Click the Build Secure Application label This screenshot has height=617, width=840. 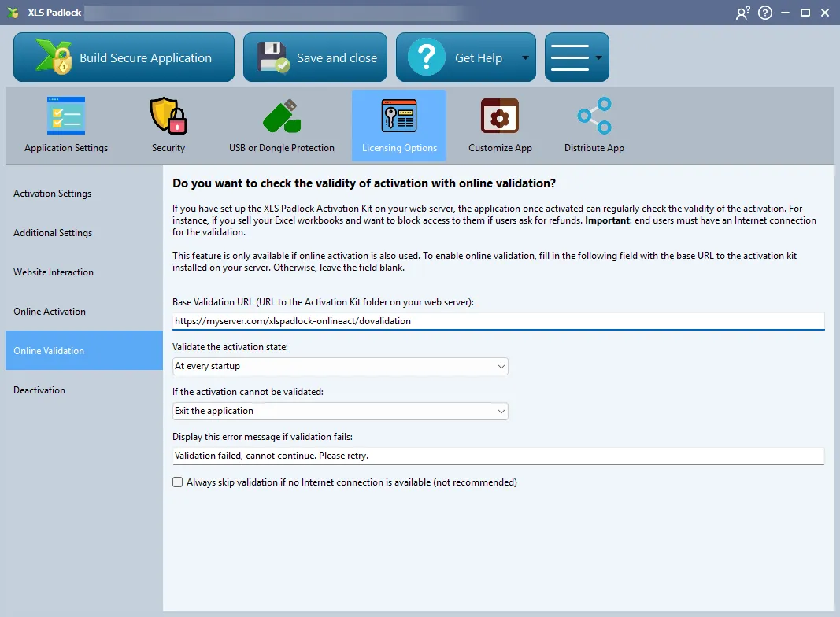[x=146, y=58]
